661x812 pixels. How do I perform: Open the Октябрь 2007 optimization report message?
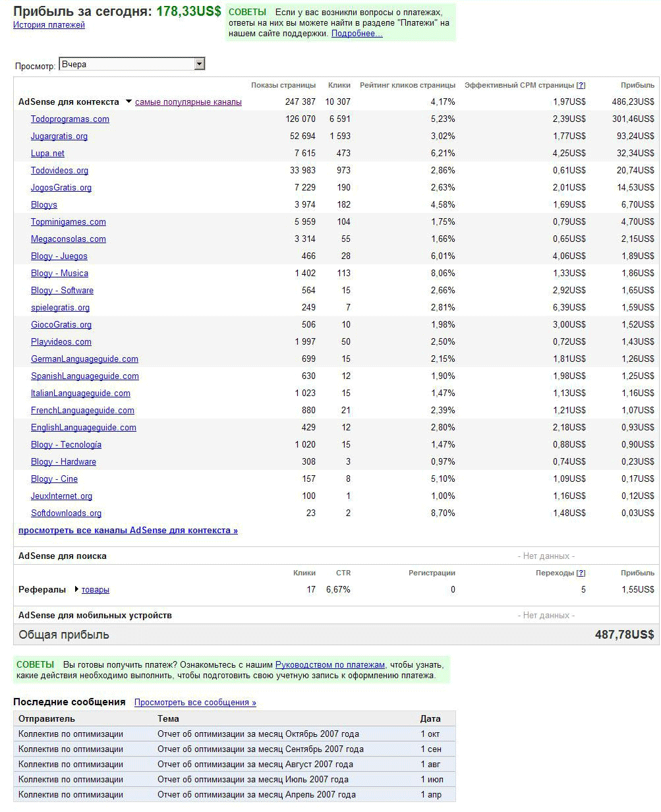(258, 734)
